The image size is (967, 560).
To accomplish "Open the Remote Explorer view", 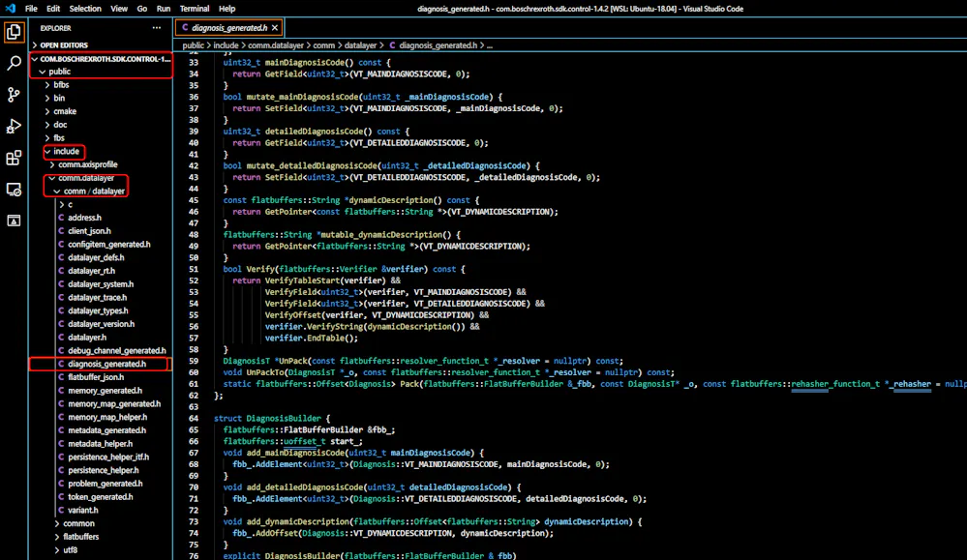I will (14, 190).
